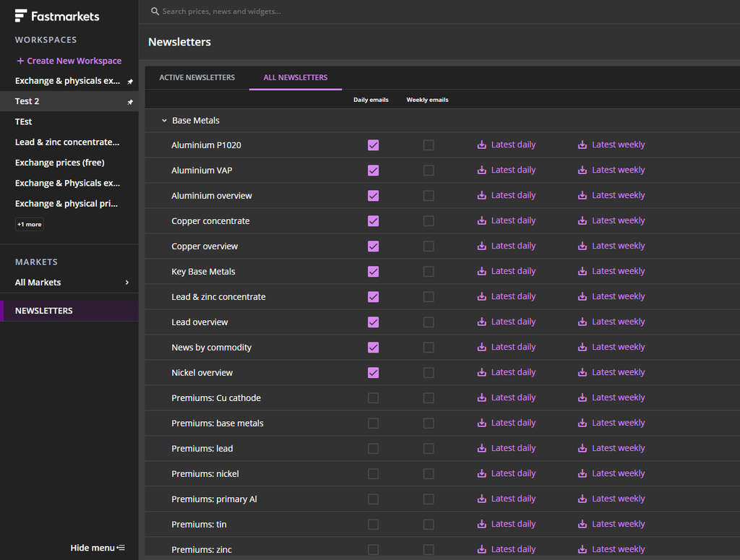Click the search magnifier icon
This screenshot has width=740, height=560.
point(155,12)
